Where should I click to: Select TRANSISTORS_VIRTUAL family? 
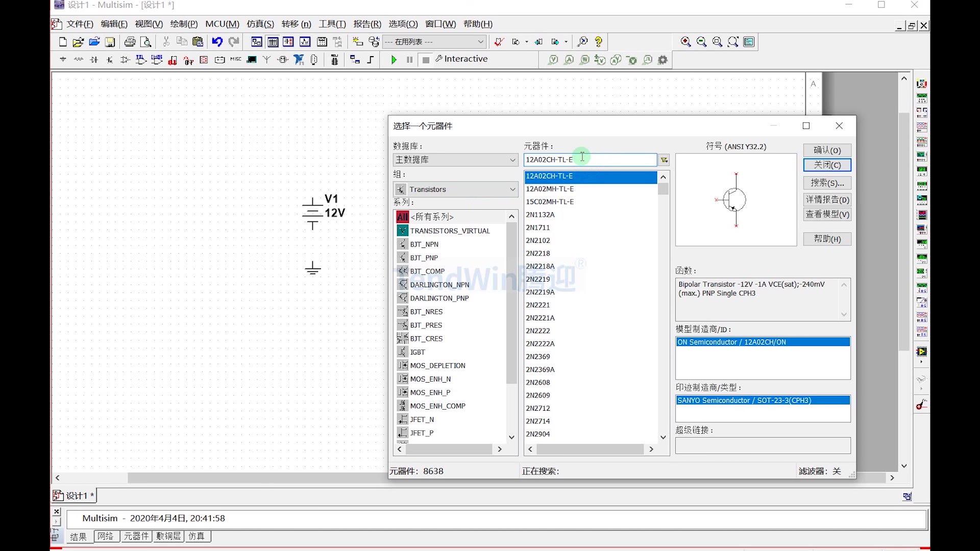(450, 231)
